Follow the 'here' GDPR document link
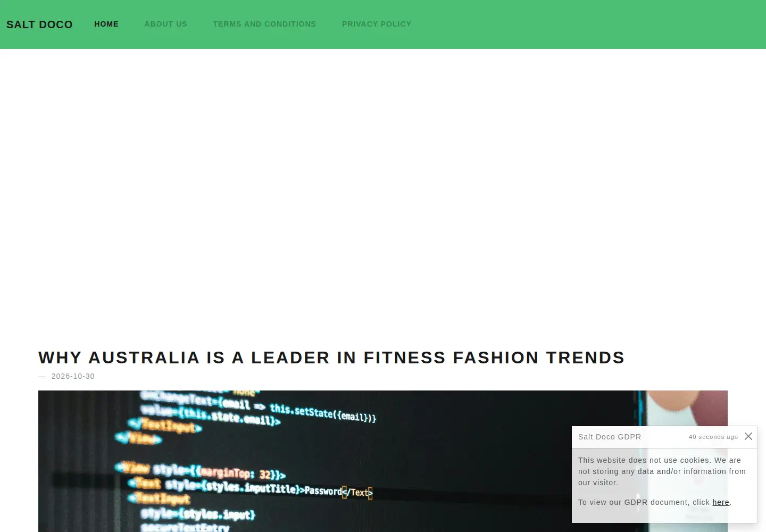 point(721,502)
